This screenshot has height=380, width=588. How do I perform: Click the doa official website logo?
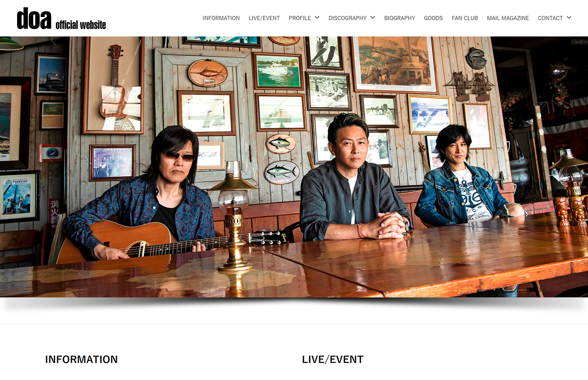(x=61, y=19)
